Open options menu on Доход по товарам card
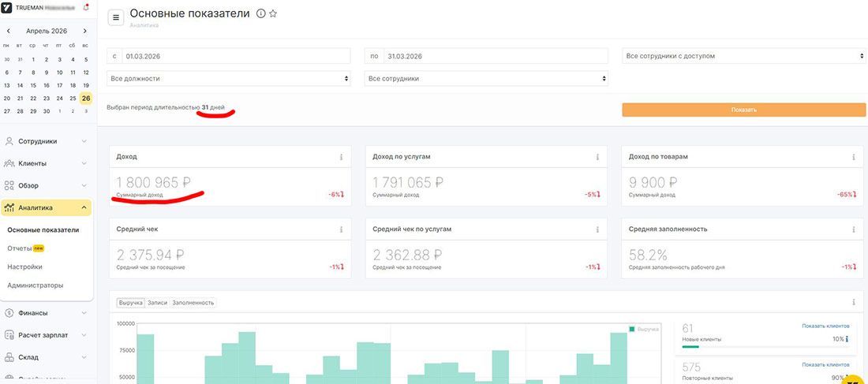The width and height of the screenshot is (868, 384). point(854,157)
